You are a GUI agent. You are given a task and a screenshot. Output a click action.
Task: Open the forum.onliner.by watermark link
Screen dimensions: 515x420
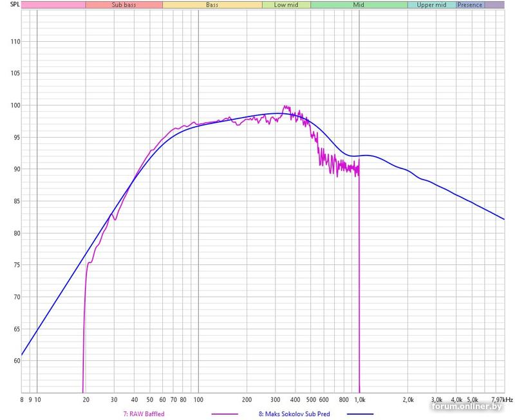[x=471, y=406]
